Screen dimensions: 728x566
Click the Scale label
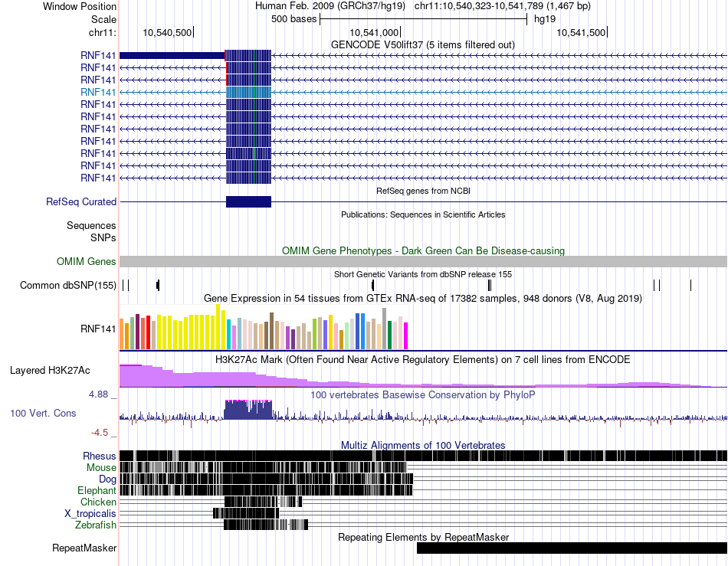coord(103,19)
